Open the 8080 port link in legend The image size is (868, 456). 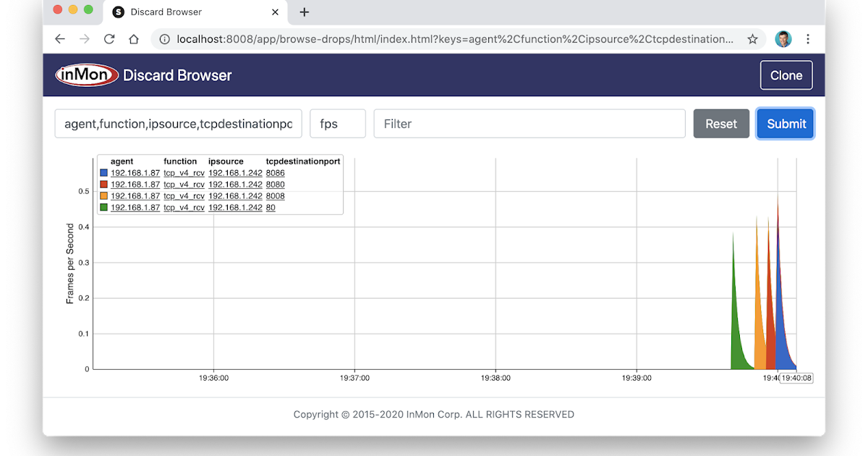pos(275,185)
